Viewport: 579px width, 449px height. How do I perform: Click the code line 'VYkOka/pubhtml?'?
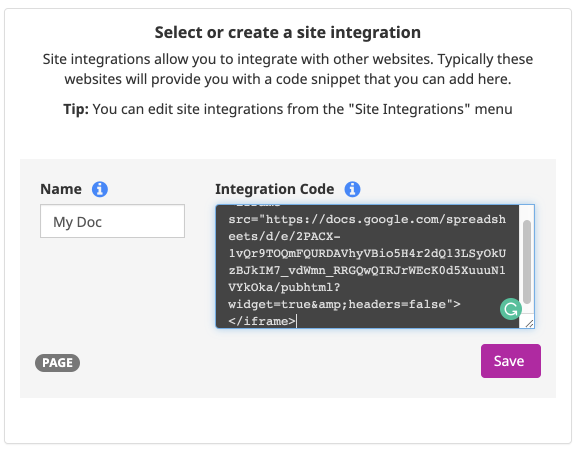click(x=284, y=287)
